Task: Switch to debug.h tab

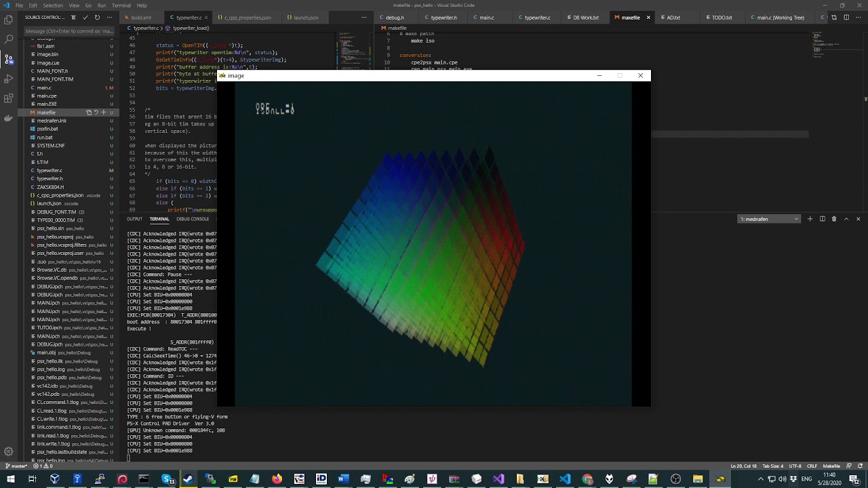Action: pyautogui.click(x=395, y=18)
